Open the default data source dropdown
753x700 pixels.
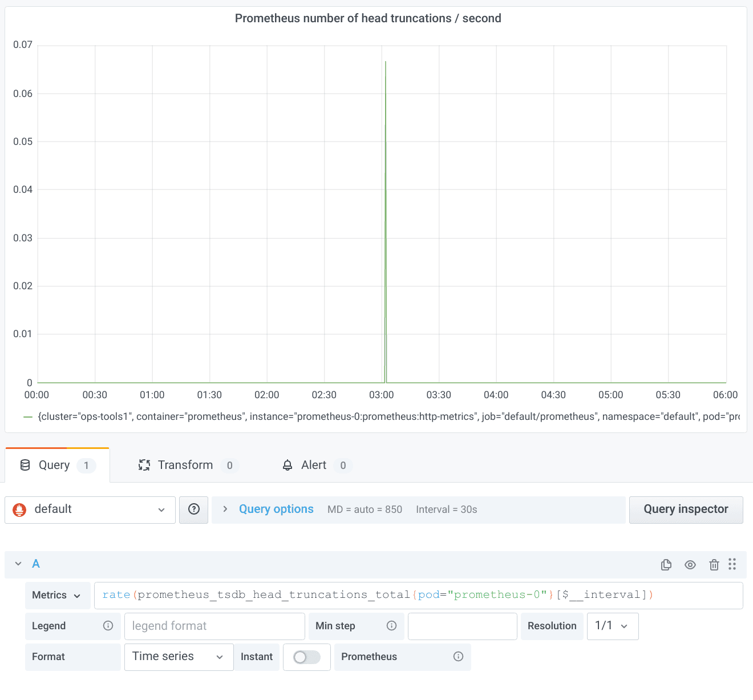[x=90, y=509]
